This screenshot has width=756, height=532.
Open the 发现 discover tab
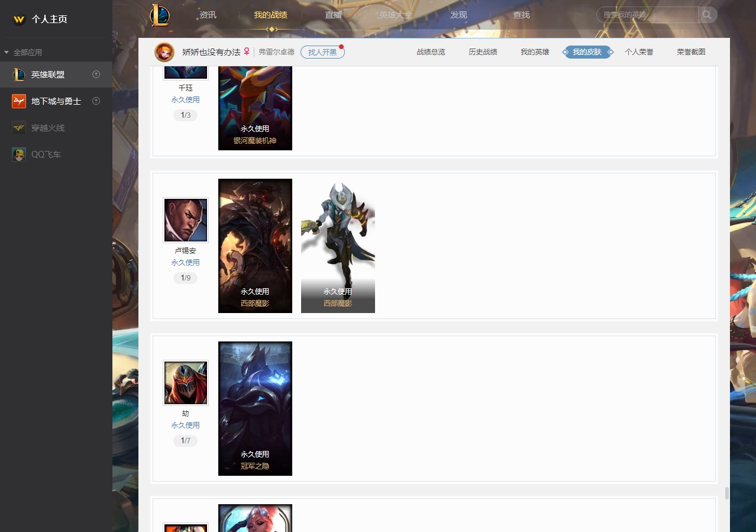click(458, 15)
